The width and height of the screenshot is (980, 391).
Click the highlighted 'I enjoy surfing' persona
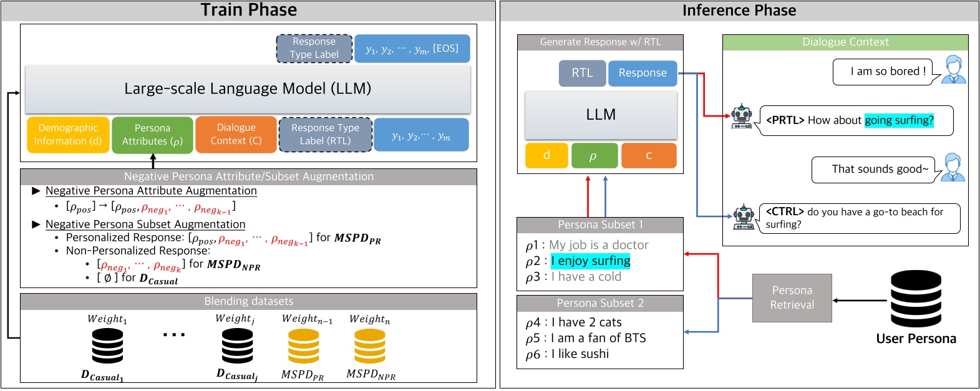click(590, 261)
